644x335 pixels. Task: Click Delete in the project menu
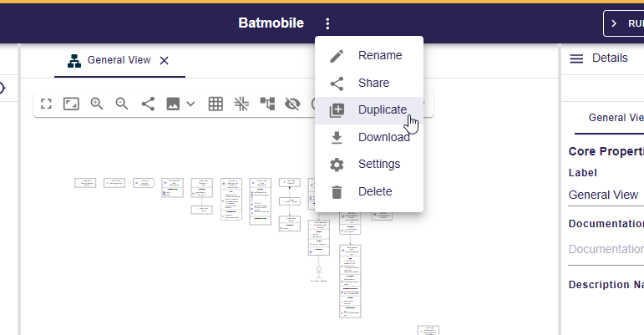[x=374, y=191]
